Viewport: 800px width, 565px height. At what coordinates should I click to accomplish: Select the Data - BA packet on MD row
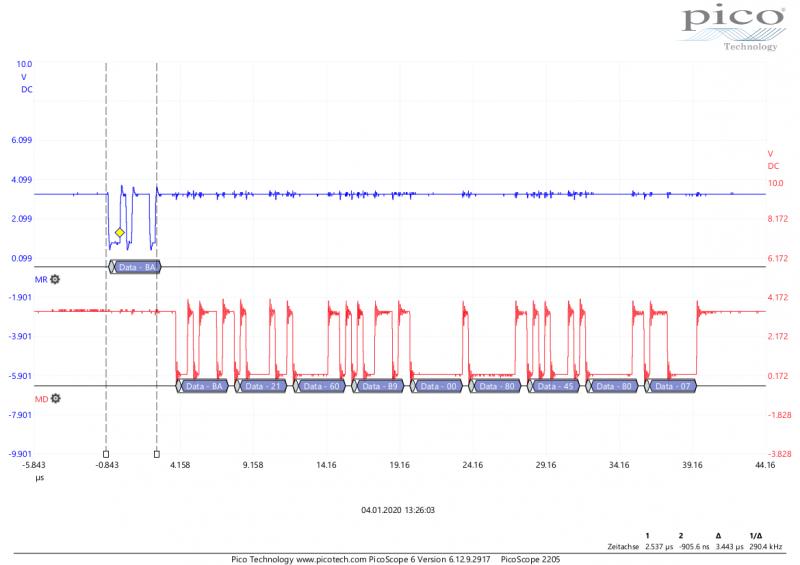pos(203,386)
